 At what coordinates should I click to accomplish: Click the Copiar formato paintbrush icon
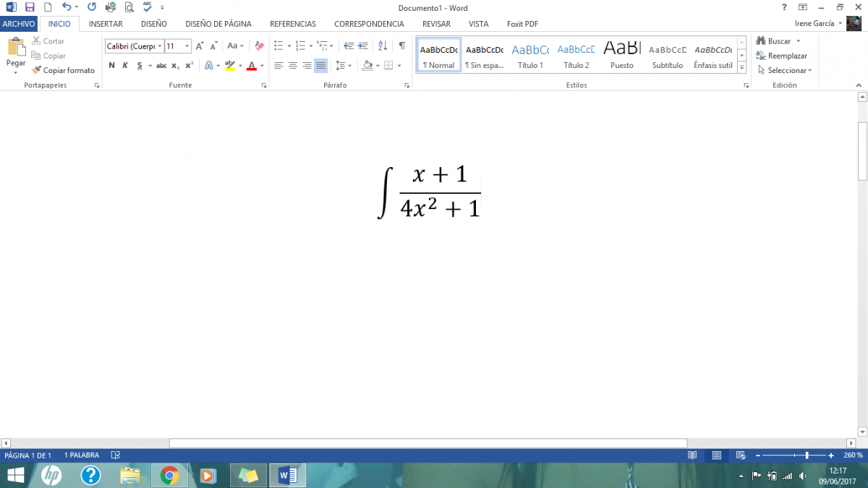[37, 70]
